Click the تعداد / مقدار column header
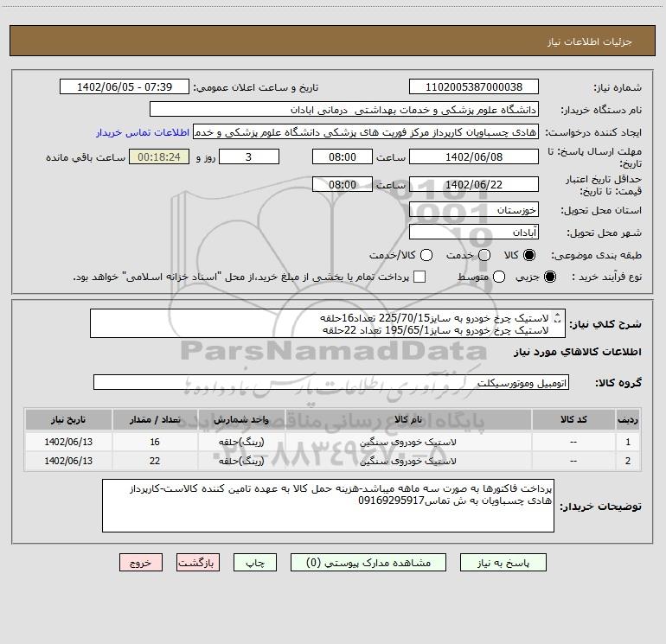The image size is (666, 644). (155, 419)
